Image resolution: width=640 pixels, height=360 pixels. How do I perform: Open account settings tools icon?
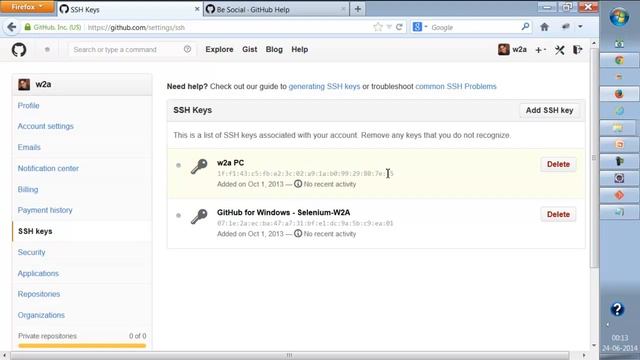coord(560,50)
